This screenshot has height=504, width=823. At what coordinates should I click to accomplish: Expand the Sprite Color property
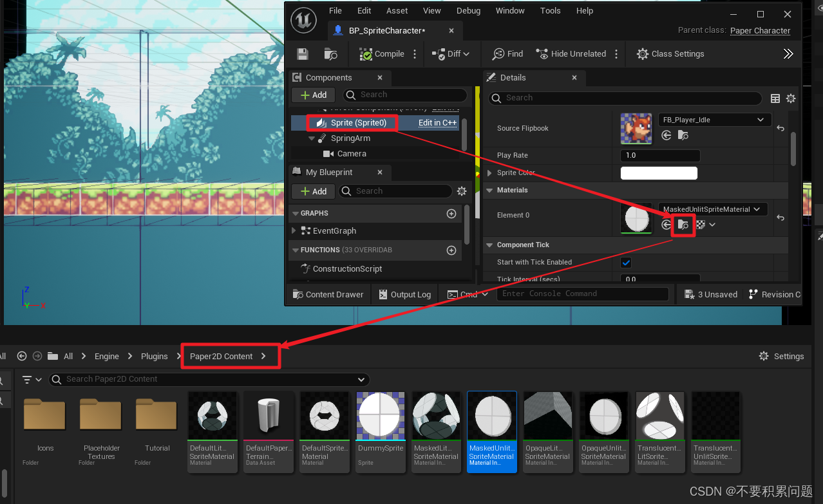coord(490,173)
